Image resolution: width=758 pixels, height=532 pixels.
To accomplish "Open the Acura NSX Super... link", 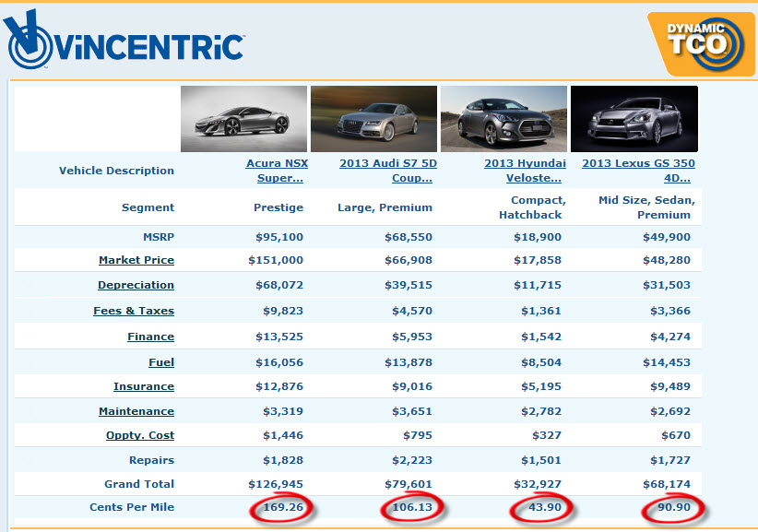I will (x=277, y=171).
